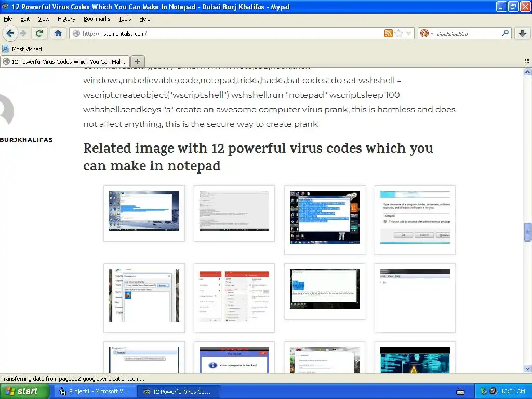Click the 12:21 AM clock
Screen dimensions: 532x399
pyautogui.click(x=513, y=391)
